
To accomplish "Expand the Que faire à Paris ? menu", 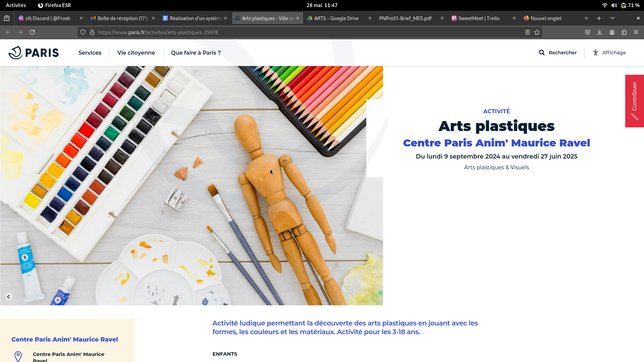I will (196, 53).
